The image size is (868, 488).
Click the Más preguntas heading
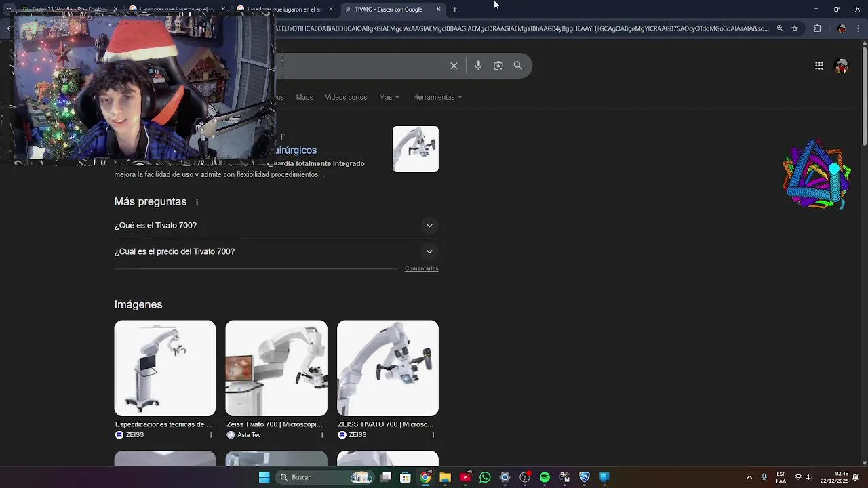[151, 202]
